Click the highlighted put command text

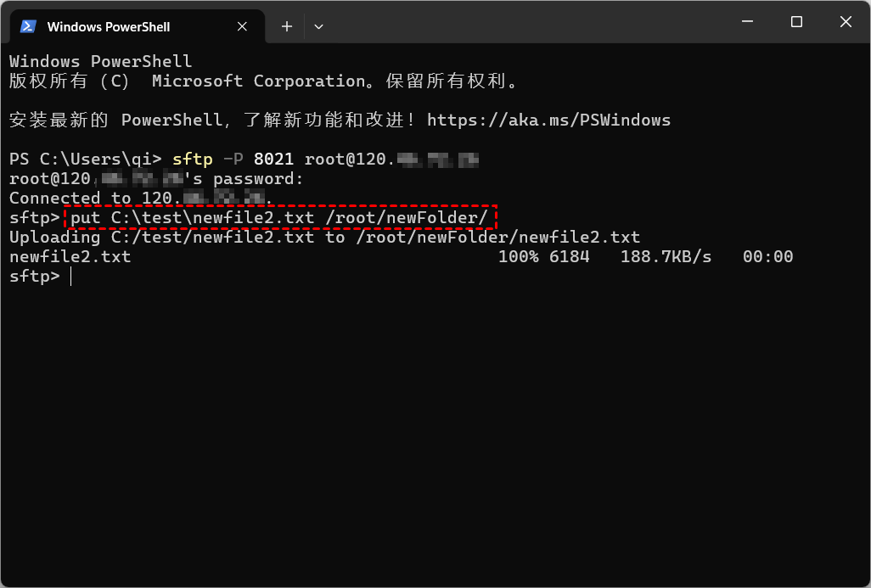(x=278, y=218)
